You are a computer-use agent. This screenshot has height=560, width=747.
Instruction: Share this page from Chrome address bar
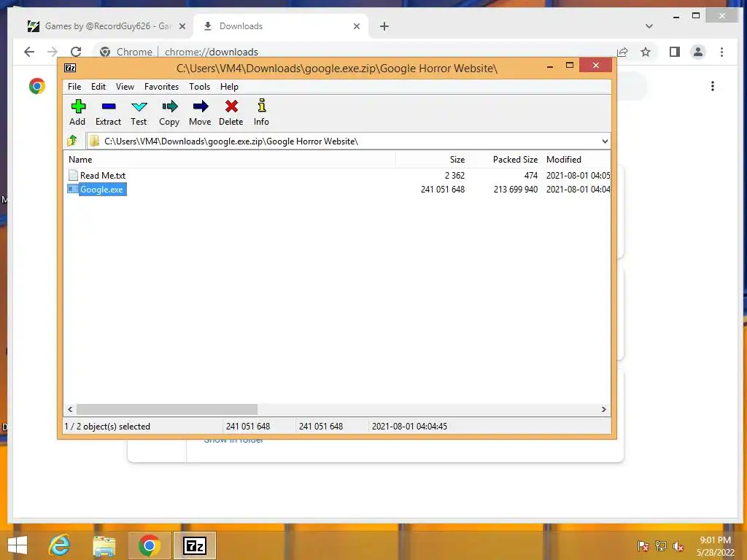622,52
